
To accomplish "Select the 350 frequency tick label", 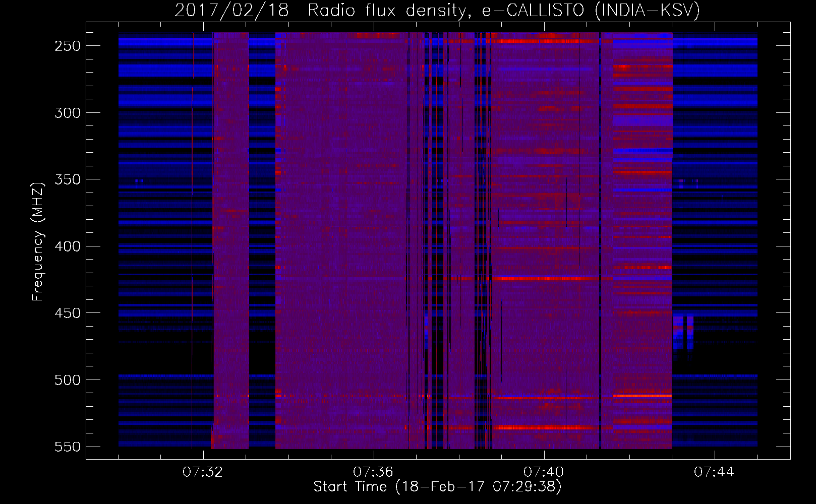I will (x=68, y=179).
